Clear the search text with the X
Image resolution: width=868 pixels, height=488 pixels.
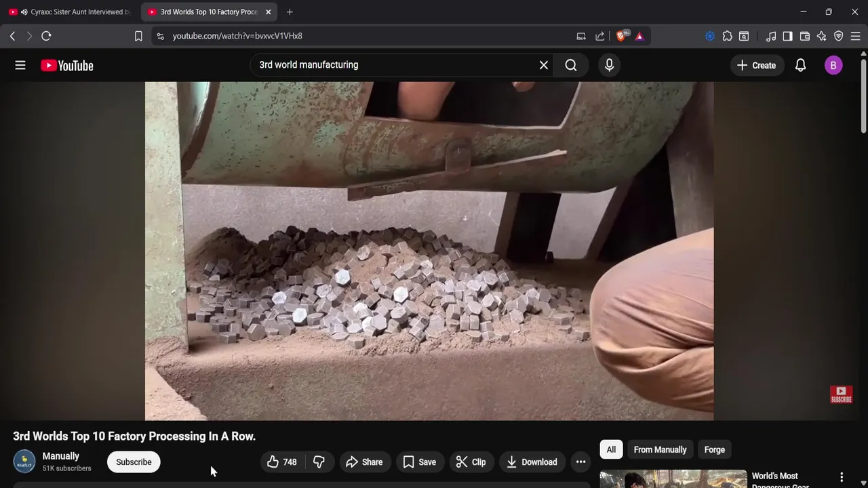[x=543, y=65]
